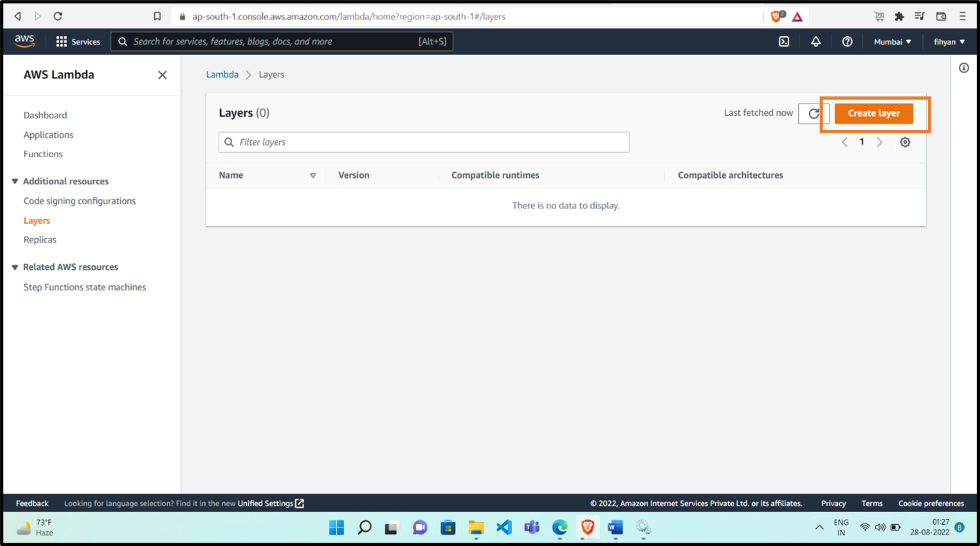Click the Create layer button
Screen dimensions: 980x546
[873, 113]
